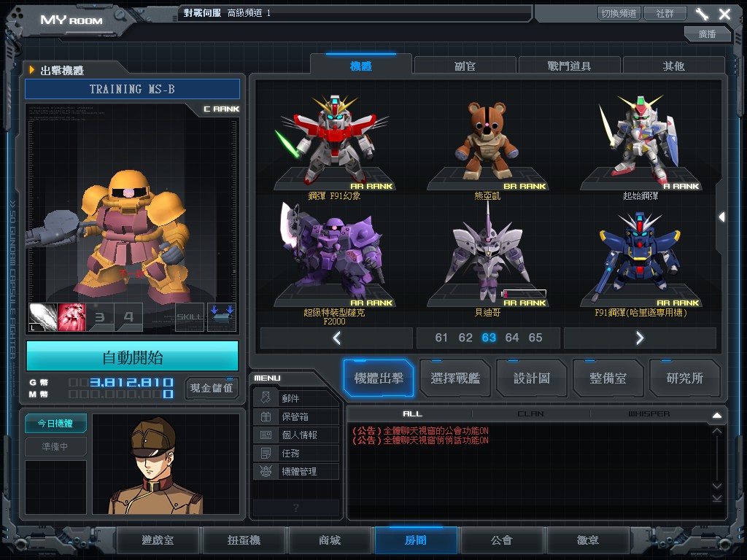Click the red second weapon skill icon
Screen dimensions: 747x560
click(x=71, y=317)
